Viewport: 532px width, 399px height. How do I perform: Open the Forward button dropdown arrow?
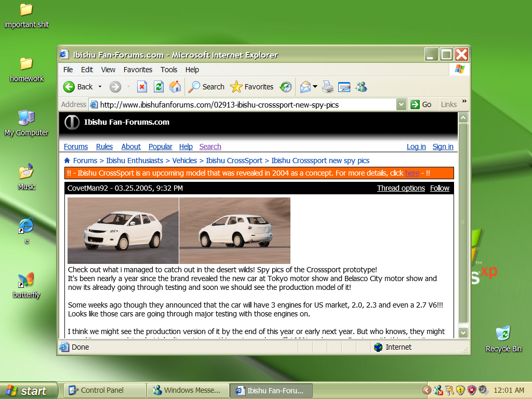point(128,87)
